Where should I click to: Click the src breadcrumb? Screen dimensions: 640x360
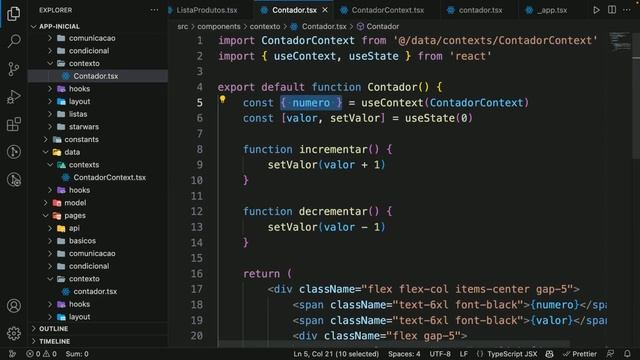[183, 27]
